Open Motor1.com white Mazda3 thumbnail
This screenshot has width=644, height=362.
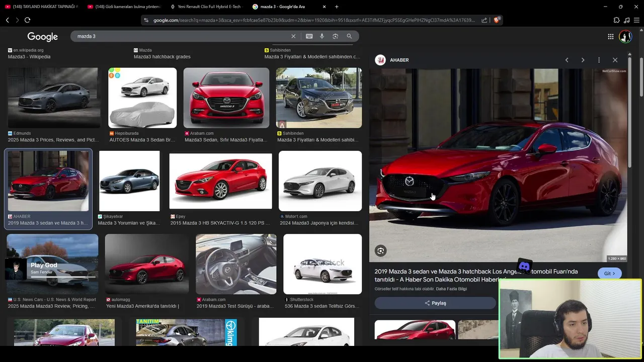[320, 181]
